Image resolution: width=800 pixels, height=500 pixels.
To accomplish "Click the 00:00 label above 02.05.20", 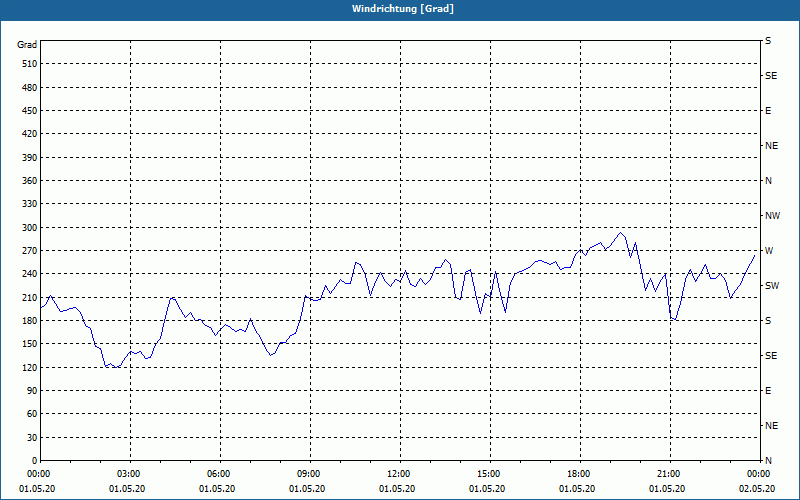I will point(760,474).
